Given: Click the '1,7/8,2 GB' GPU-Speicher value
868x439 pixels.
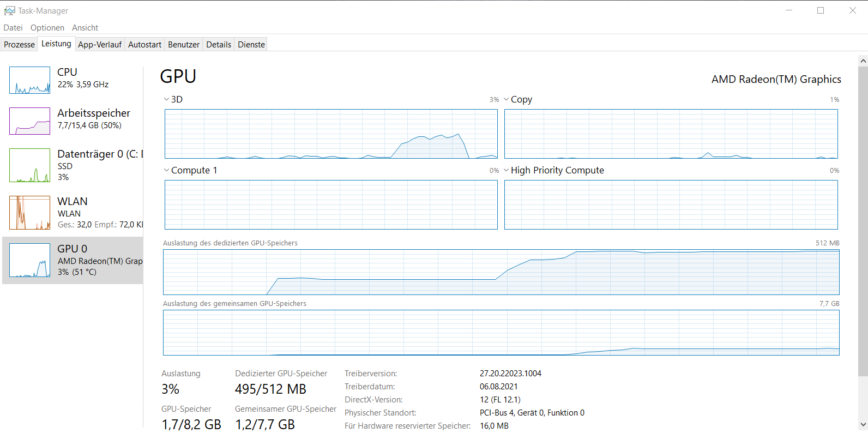Looking at the screenshot, I should click(191, 424).
